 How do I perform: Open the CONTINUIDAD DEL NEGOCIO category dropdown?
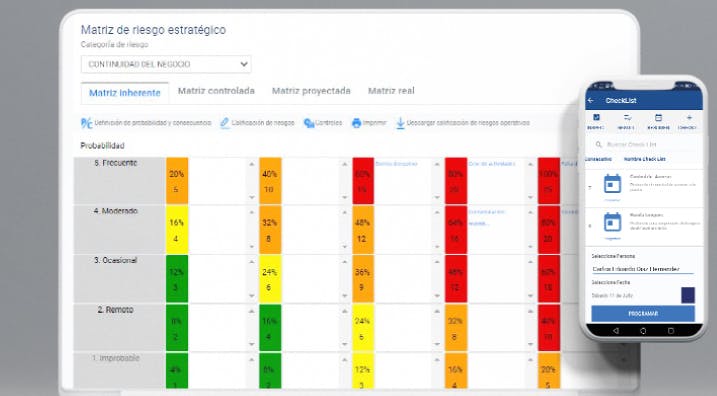click(166, 64)
